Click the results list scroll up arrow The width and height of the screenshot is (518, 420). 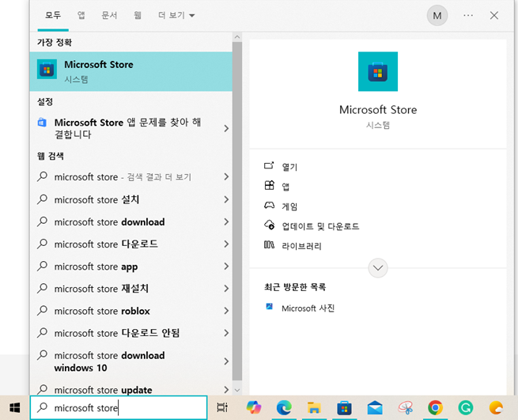click(237, 37)
